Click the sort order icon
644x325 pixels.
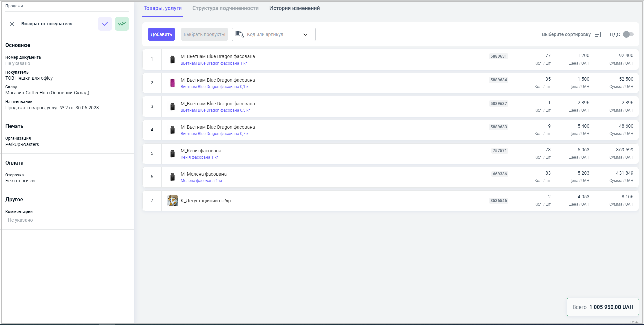click(598, 34)
